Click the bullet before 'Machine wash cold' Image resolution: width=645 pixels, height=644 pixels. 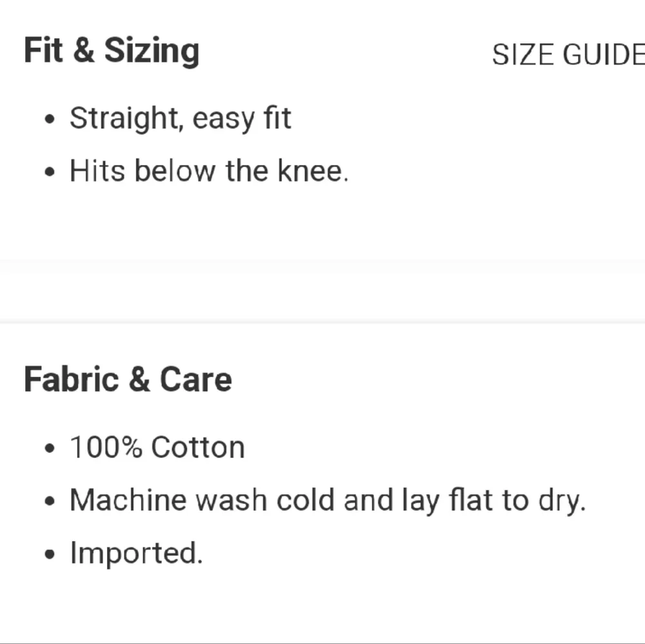[51, 502]
